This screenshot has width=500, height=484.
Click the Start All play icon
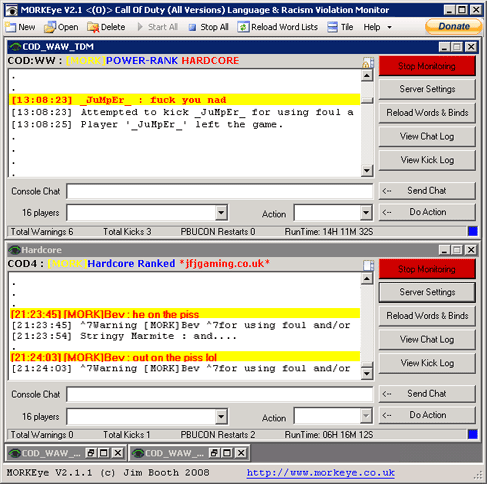[x=140, y=27]
